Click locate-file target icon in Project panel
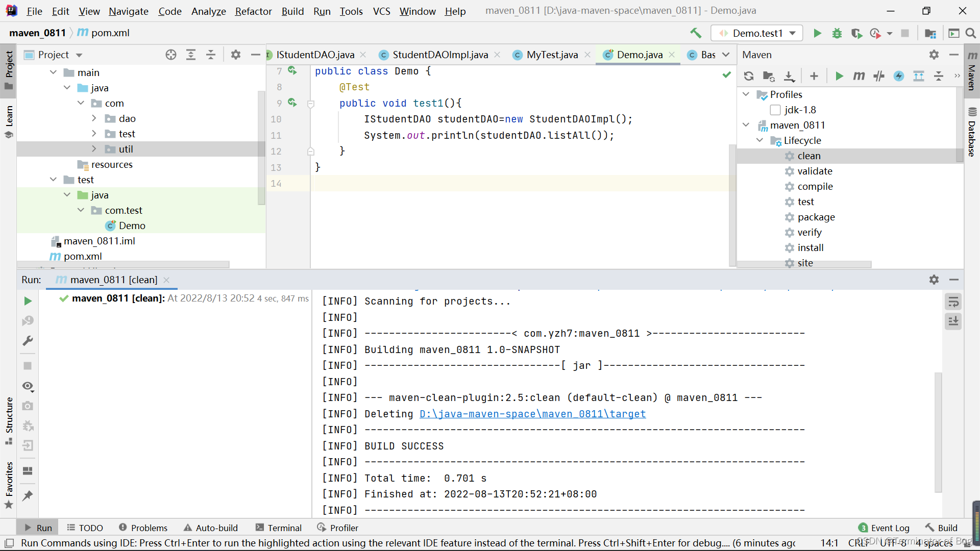980x551 pixels. click(171, 55)
